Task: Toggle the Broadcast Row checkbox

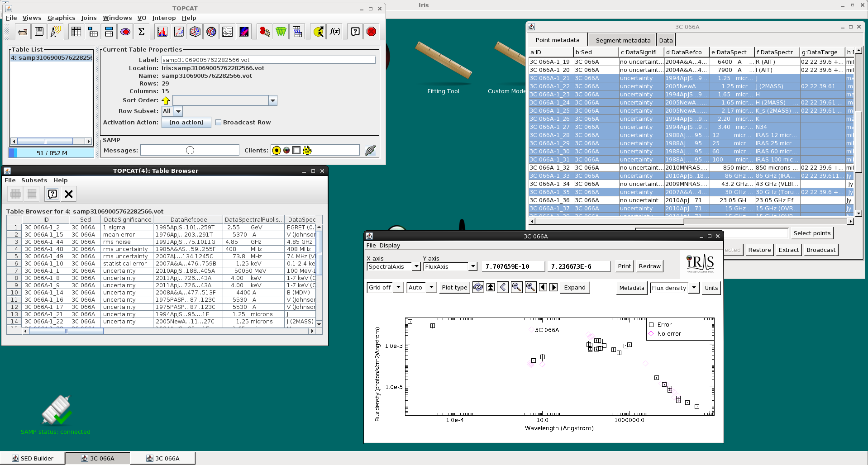Action: click(218, 122)
